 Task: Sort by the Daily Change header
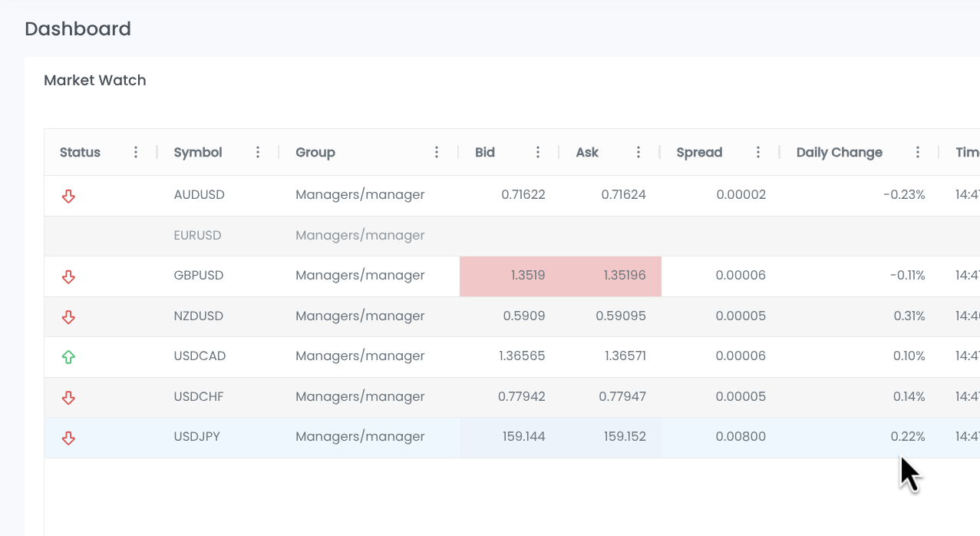tap(839, 152)
